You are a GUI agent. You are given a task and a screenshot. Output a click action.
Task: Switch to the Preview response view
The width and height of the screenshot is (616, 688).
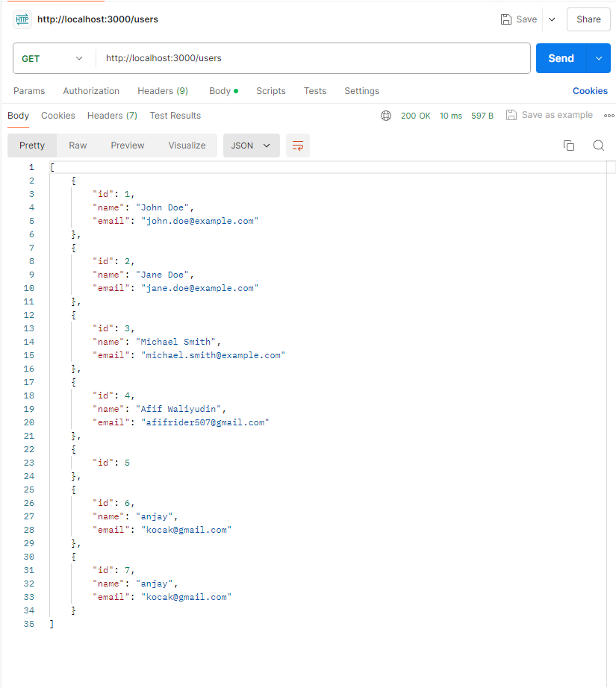tap(128, 146)
